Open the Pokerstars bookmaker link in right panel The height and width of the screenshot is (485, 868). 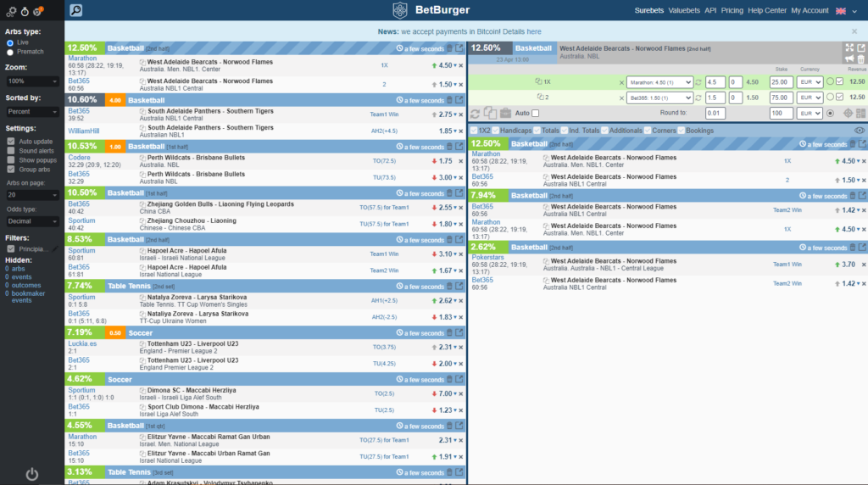pos(487,258)
